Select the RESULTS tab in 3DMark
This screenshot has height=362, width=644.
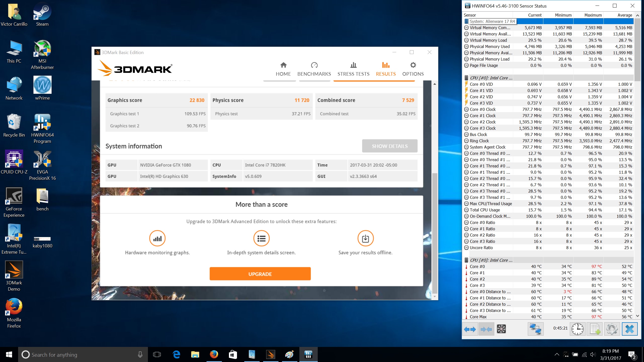click(386, 69)
